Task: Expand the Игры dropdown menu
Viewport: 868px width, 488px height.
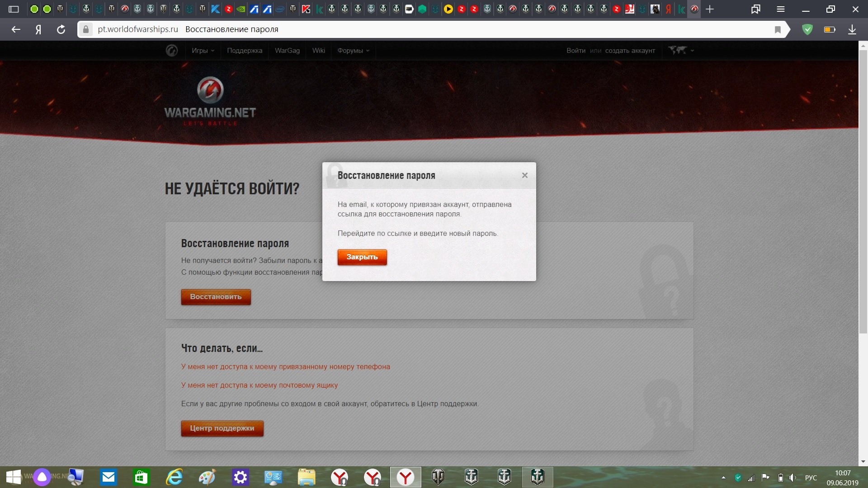Action: (203, 51)
